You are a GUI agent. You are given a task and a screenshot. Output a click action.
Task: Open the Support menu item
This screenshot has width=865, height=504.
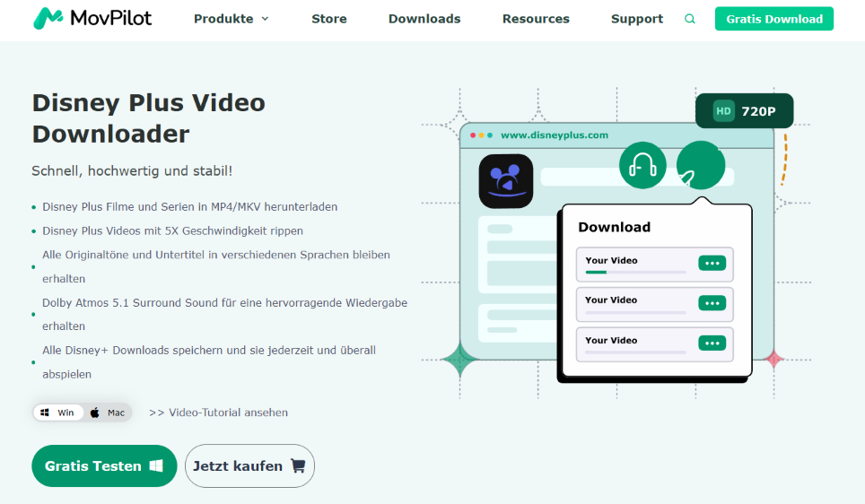pos(636,19)
